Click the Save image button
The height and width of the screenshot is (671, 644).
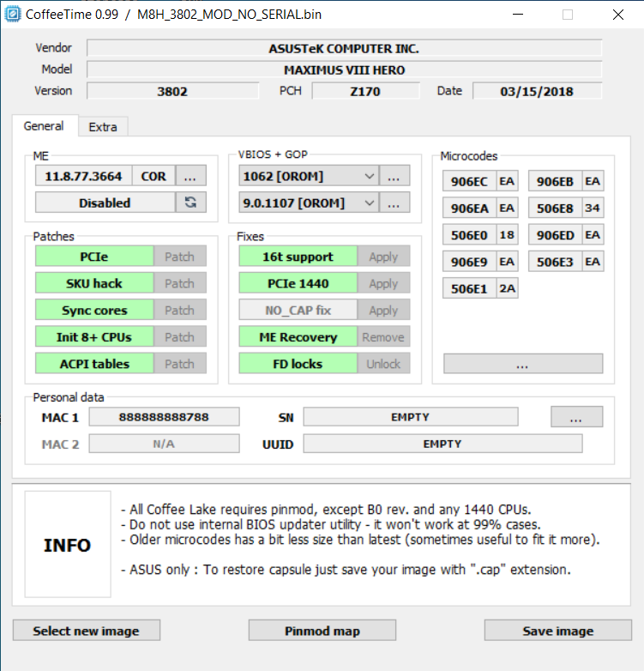coord(557,631)
